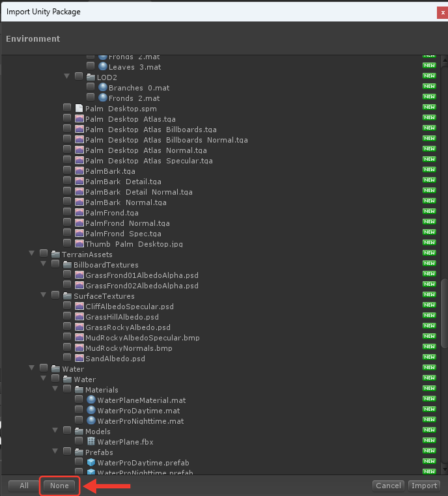The image size is (448, 496).
Task: Click the Prefabs folder icon
Action: click(79, 452)
